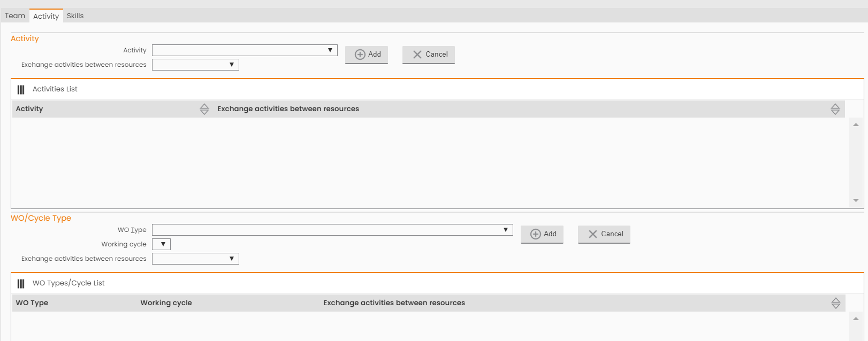Click column chooser icon for Activities List
868x341 pixels.
[x=21, y=90]
